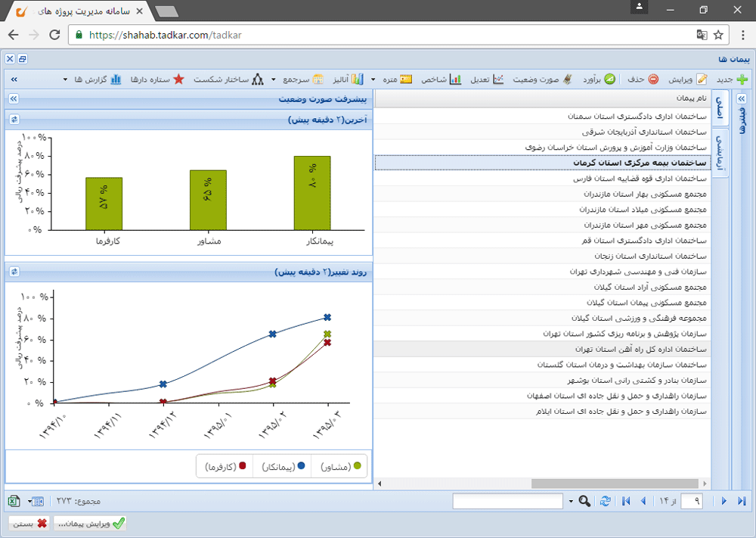The width and height of the screenshot is (756, 538).
Task: Export the grid with the Excel icon
Action: tap(14, 501)
